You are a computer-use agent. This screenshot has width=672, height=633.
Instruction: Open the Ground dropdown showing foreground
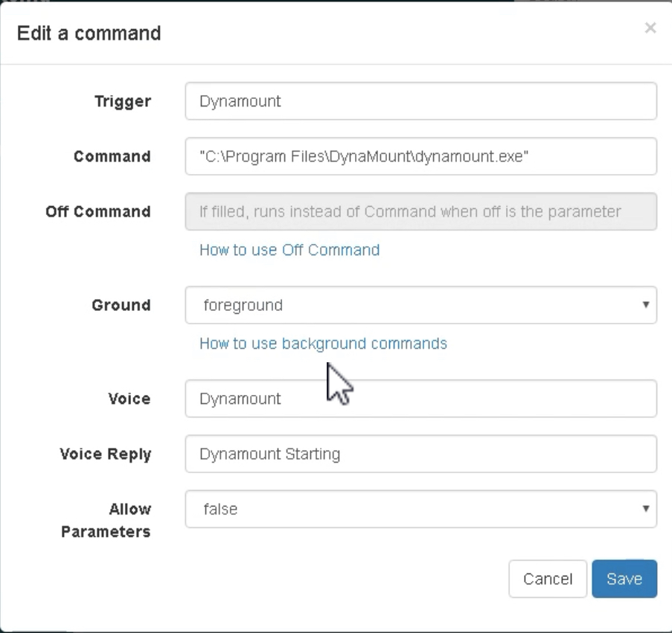[421, 305]
